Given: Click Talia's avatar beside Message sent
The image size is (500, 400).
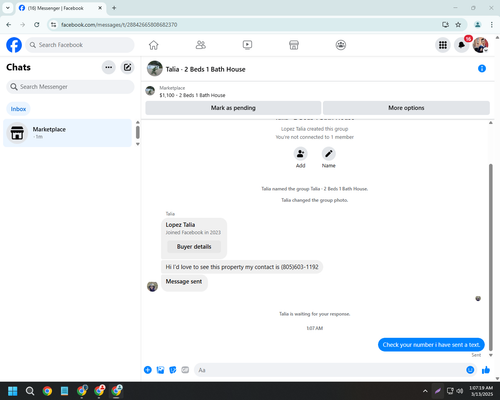Looking at the screenshot, I should (153, 286).
